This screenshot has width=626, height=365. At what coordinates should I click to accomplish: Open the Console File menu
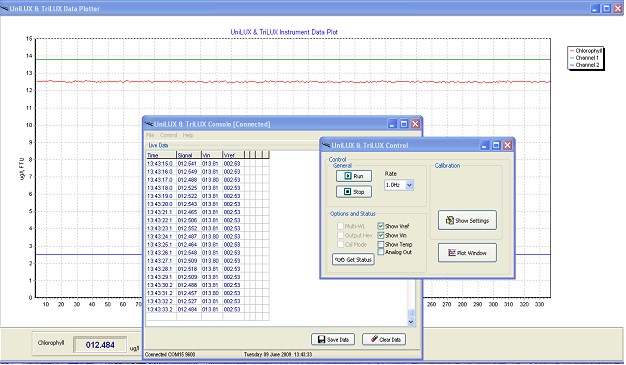150,135
